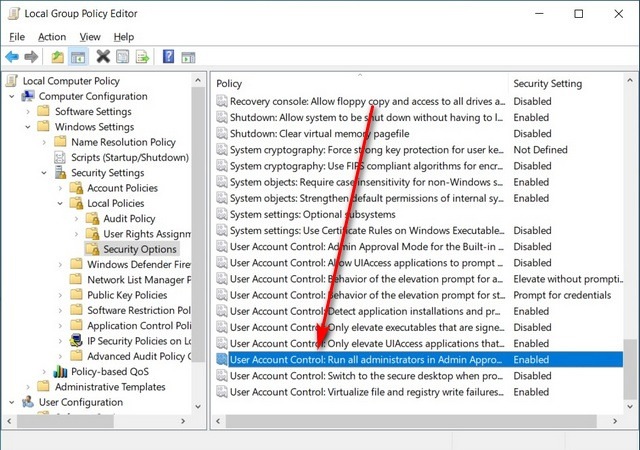The image size is (640, 450).
Task: Select User Rights Assignment tree item
Action: click(x=147, y=234)
